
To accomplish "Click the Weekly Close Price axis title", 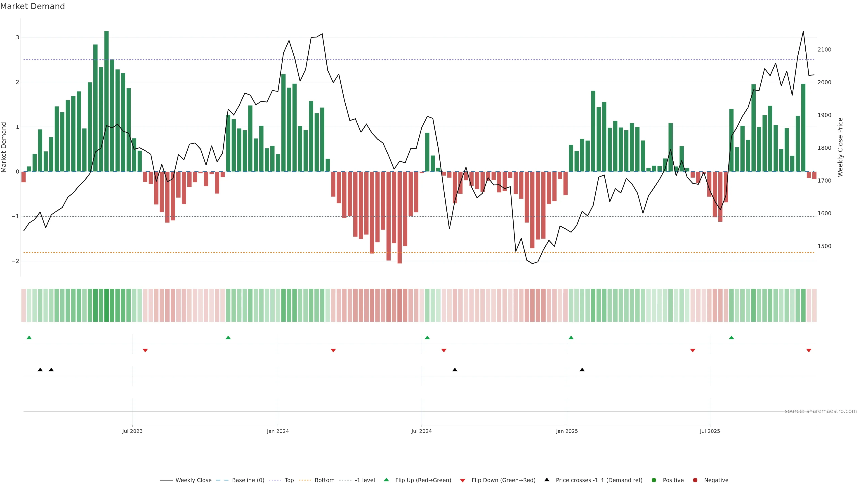I will point(840,147).
